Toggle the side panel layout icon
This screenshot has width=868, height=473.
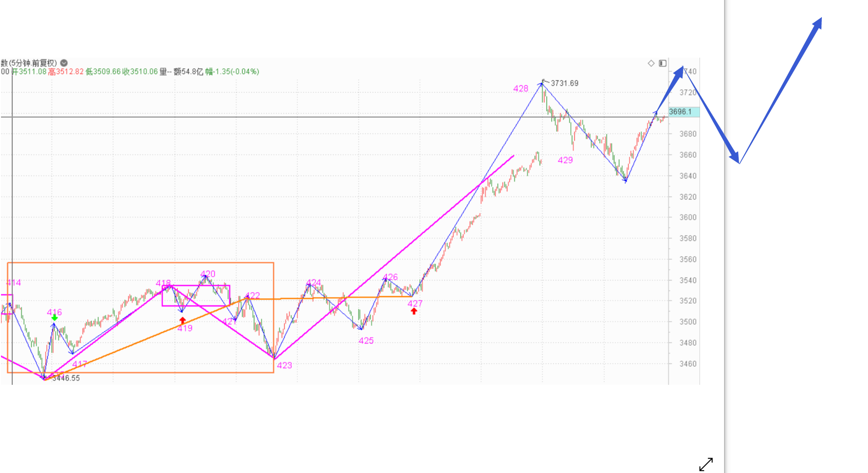click(x=662, y=63)
